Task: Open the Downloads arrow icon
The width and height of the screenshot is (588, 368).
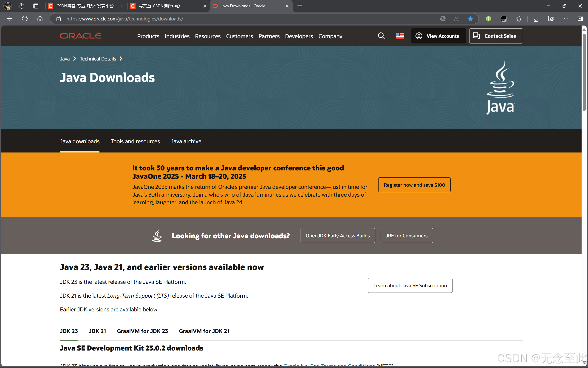Action: point(536,19)
